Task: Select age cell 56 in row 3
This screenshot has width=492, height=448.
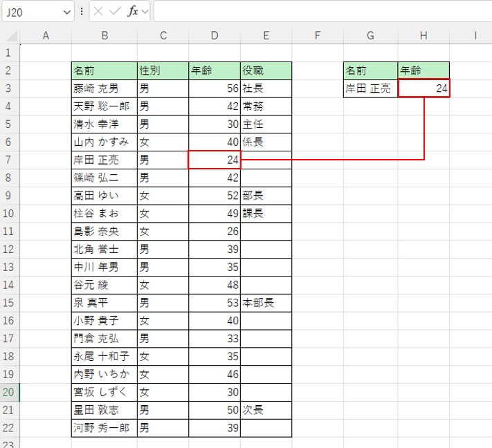Action: click(x=215, y=88)
